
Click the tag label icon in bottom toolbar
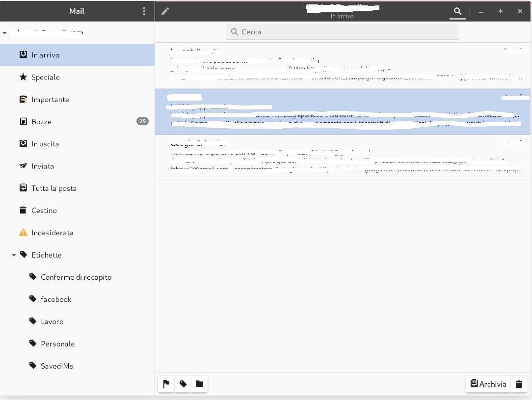pyautogui.click(x=183, y=384)
